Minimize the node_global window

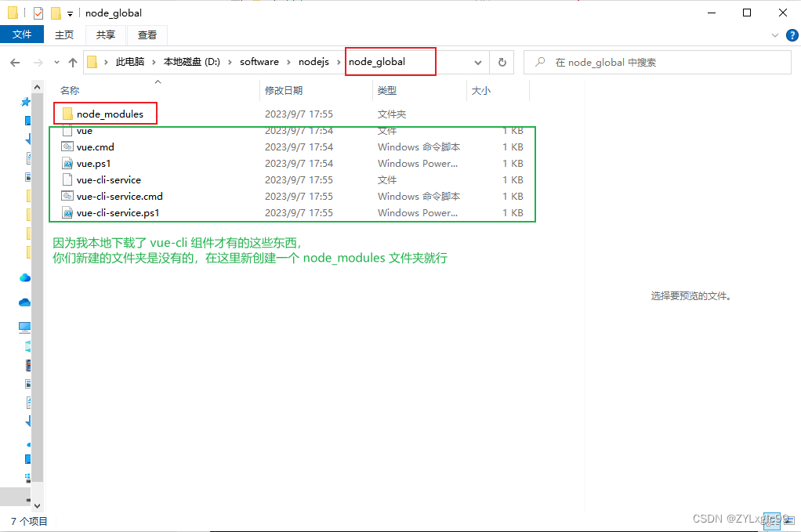(711, 13)
